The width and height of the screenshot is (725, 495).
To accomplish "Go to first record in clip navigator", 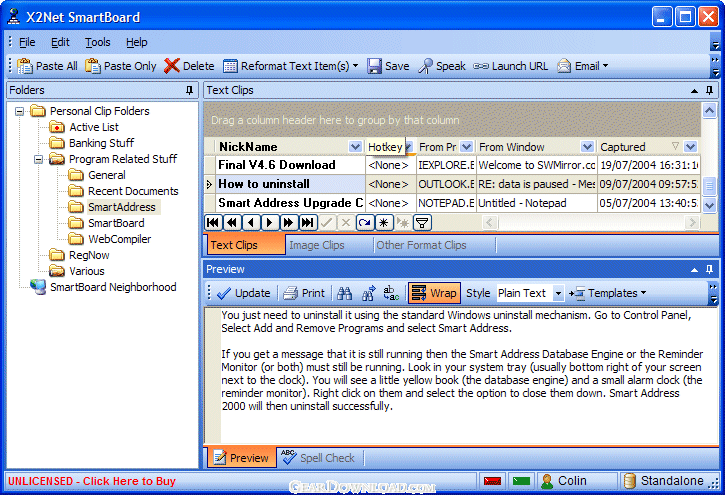I will point(213,223).
